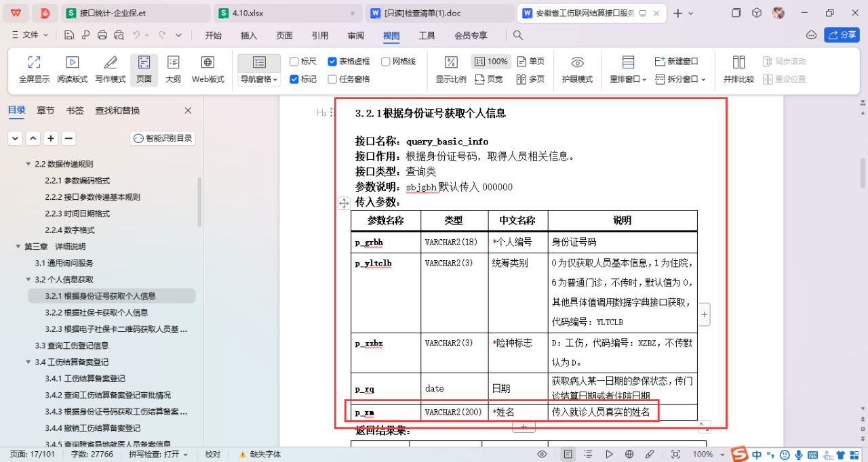Enable the Task pane (任务窗格) checkbox
Screen dimensions: 868x462
click(x=332, y=79)
